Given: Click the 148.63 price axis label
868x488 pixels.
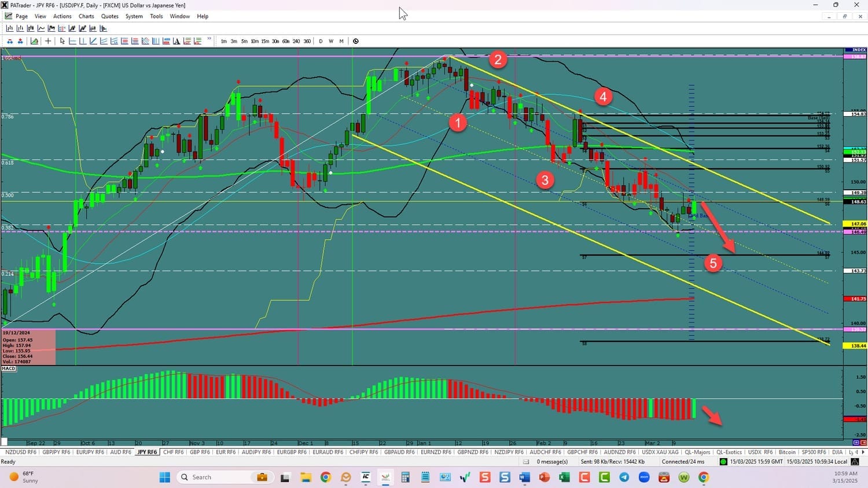Looking at the screenshot, I should [855, 202].
